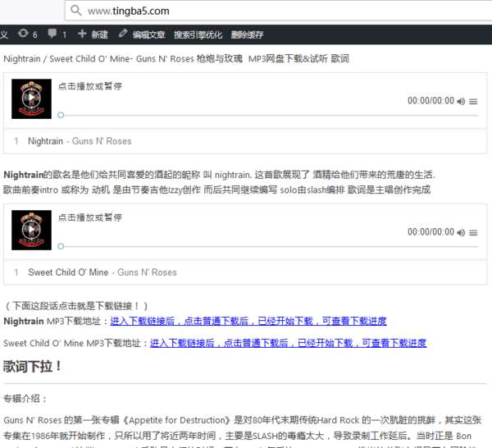This screenshot has width=492, height=448.
Task: Mute the Sweet Child O' Mine volume icon
Action: coord(461,232)
